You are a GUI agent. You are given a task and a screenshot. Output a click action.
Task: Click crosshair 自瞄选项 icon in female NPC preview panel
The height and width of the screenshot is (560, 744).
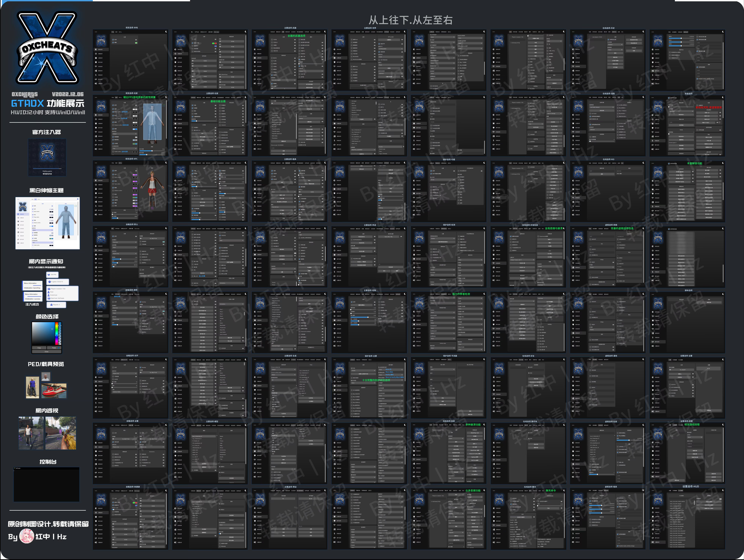point(96,185)
